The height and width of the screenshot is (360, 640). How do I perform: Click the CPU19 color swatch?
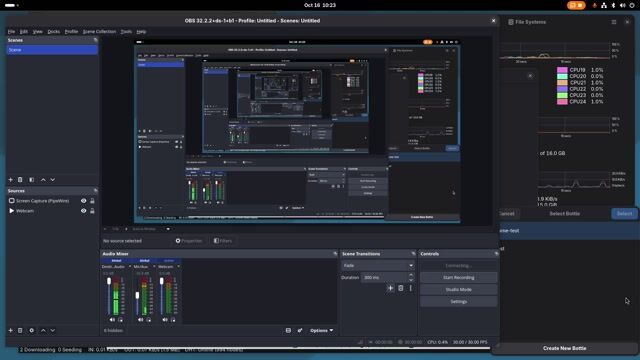[562, 70]
